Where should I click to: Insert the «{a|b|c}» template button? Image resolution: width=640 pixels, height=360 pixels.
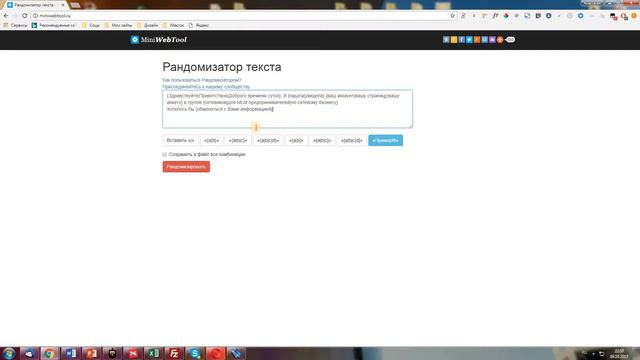[238, 140]
